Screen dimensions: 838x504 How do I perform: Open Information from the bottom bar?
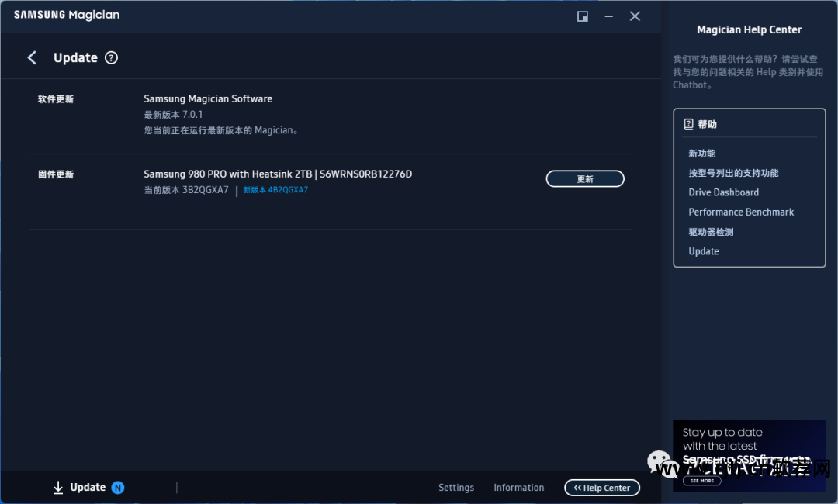click(x=519, y=488)
